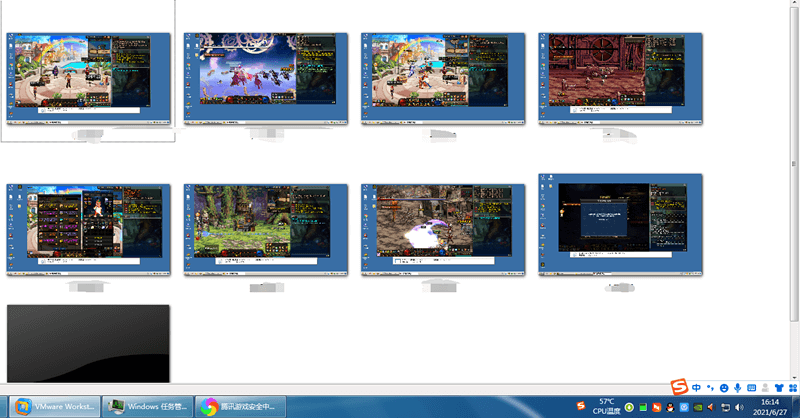This screenshot has width=800, height=418.
Task: Open the inventory screen VM thumbnail
Action: point(88,230)
